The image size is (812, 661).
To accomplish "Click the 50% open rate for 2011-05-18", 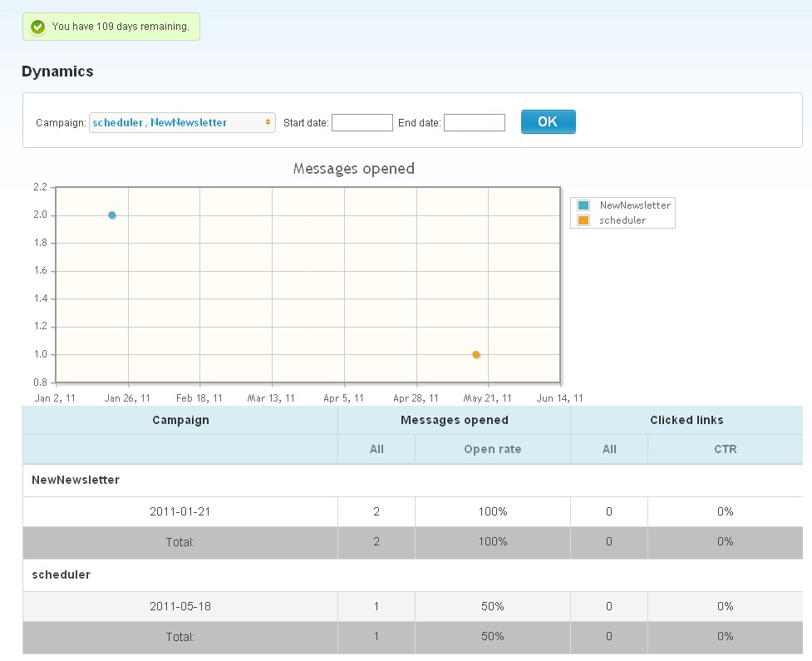I will coord(493,607).
